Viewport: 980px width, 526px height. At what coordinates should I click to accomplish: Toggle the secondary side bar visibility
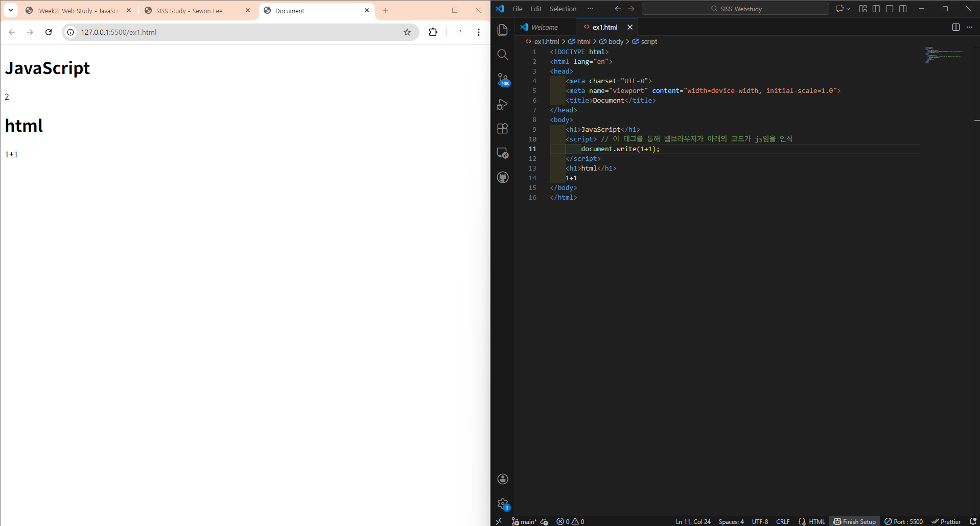[x=903, y=9]
